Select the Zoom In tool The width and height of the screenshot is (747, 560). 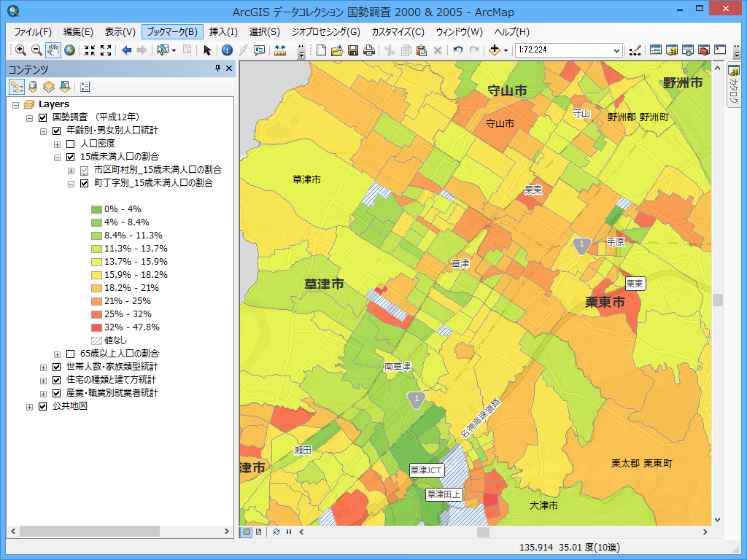point(20,50)
